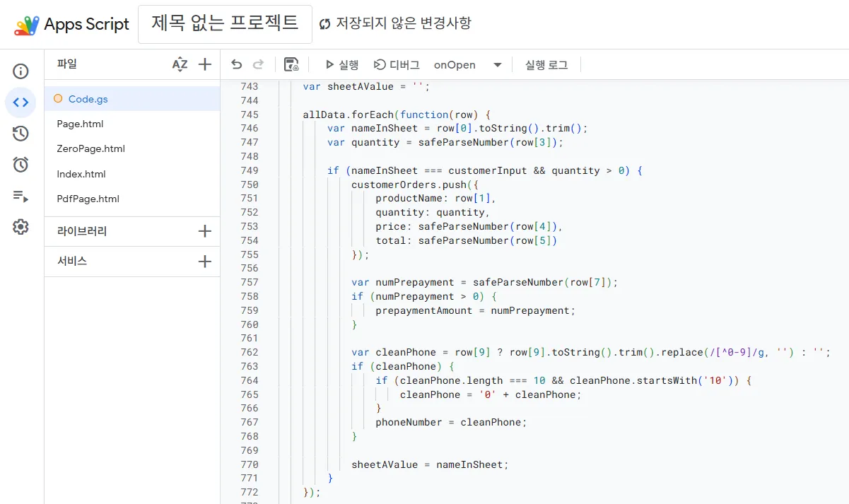Save project with the floppy disk icon

pos(291,64)
